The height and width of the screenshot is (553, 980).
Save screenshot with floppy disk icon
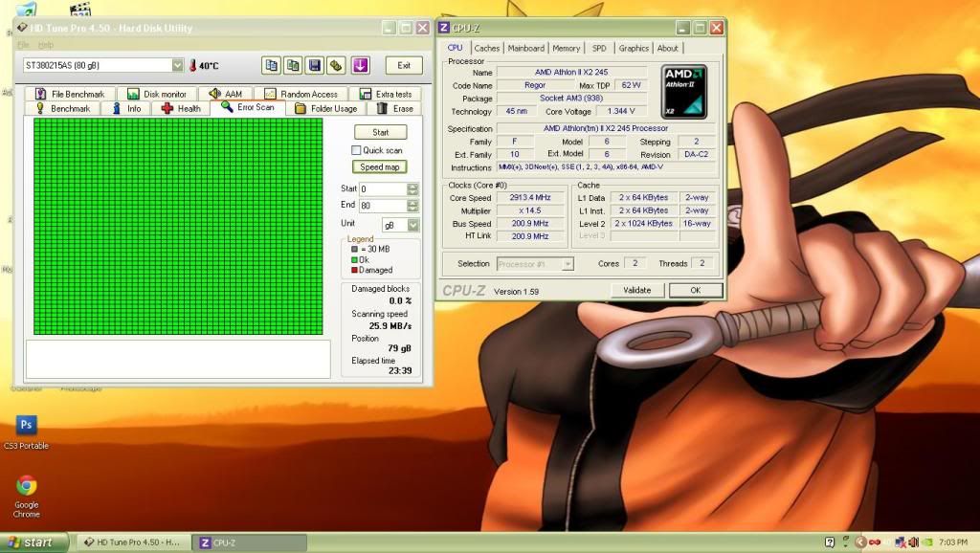coord(314,65)
